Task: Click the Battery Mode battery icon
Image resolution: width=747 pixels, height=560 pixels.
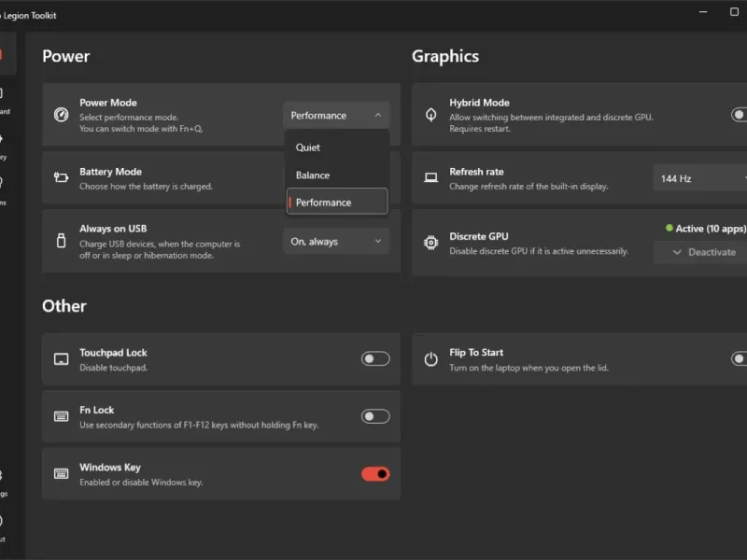Action: click(62, 177)
